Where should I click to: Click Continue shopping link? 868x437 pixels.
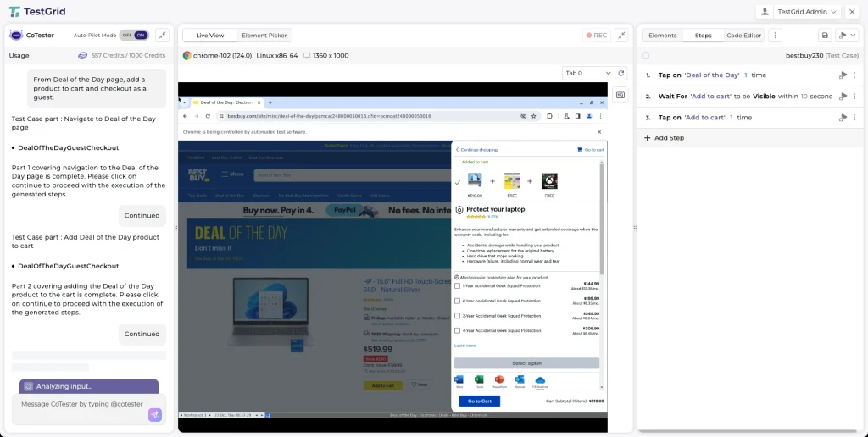point(476,150)
